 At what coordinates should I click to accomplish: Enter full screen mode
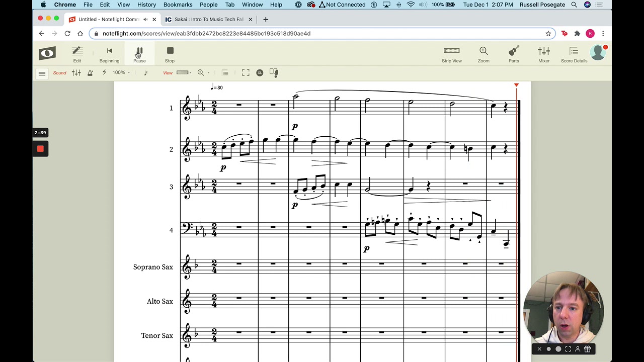[x=246, y=73]
